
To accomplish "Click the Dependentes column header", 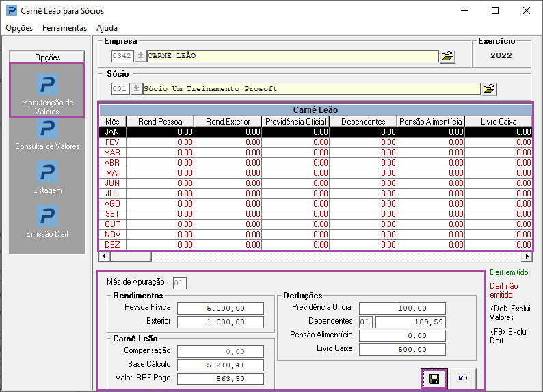I will (363, 122).
